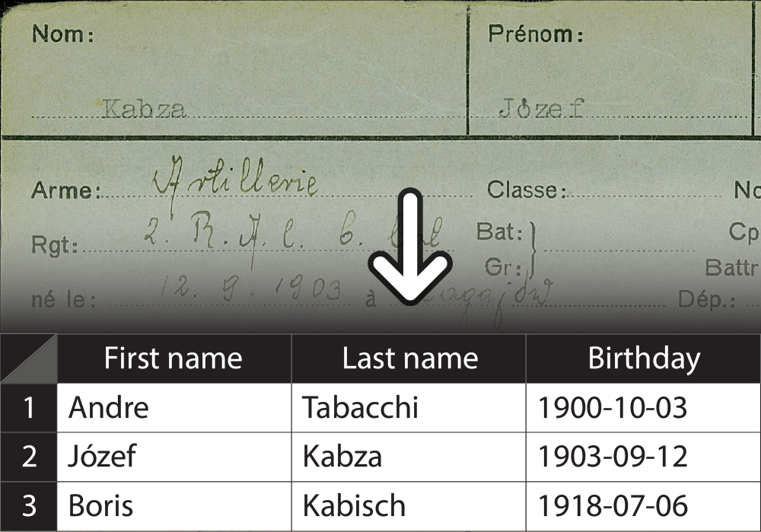Screen dimensions: 761x532
Task: Click the Józef cell in the table
Action: pyautogui.click(x=173, y=457)
